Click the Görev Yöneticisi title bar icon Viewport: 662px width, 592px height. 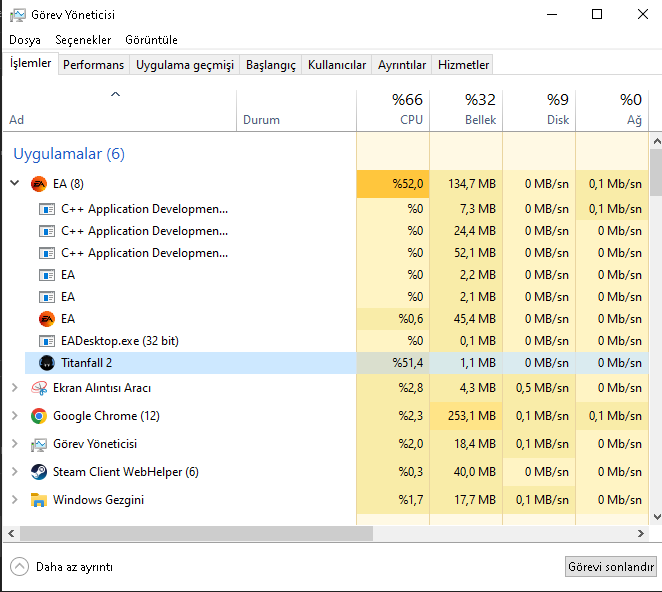17,15
